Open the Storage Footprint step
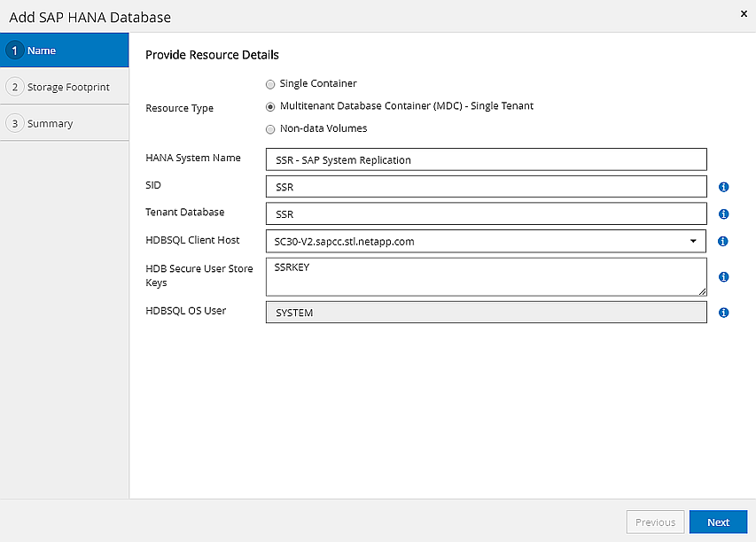Screen dimensions: 756x542 pos(68,87)
